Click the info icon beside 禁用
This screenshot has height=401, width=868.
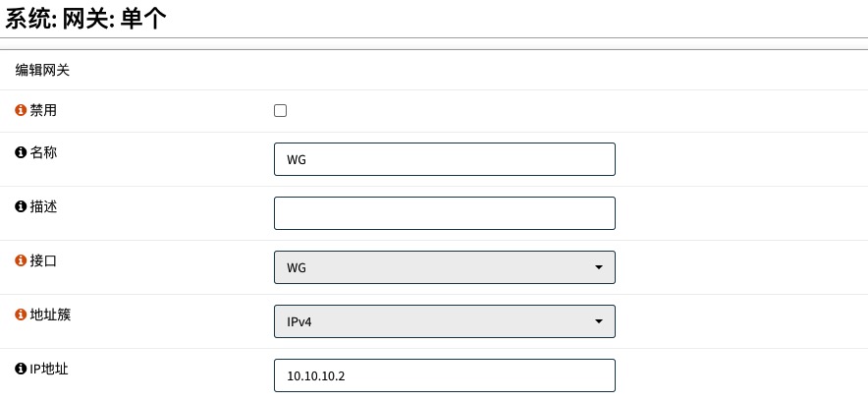(x=21, y=111)
